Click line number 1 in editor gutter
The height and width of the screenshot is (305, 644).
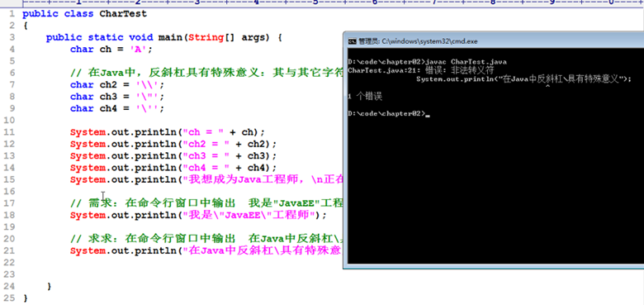click(x=12, y=13)
